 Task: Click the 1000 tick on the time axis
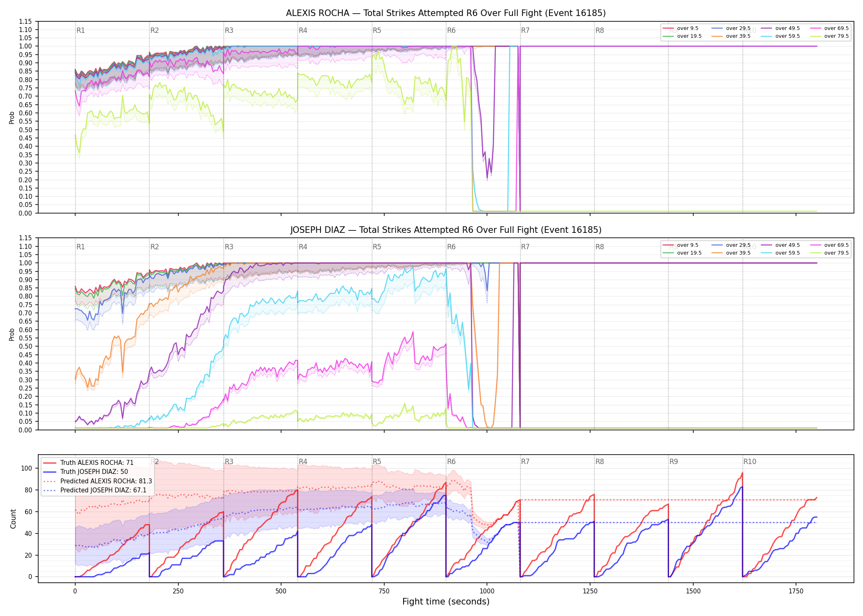tap(487, 591)
